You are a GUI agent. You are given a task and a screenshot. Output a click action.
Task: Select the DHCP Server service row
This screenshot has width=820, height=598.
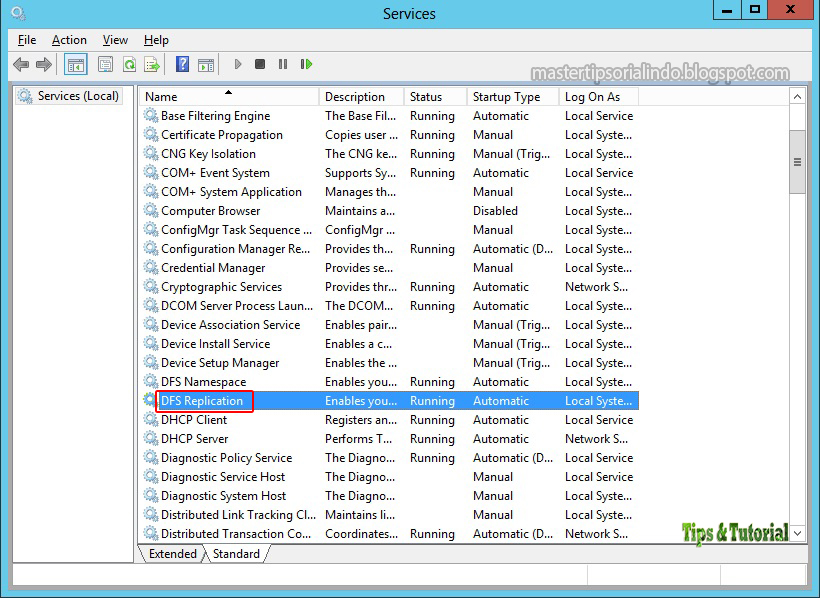coord(203,438)
